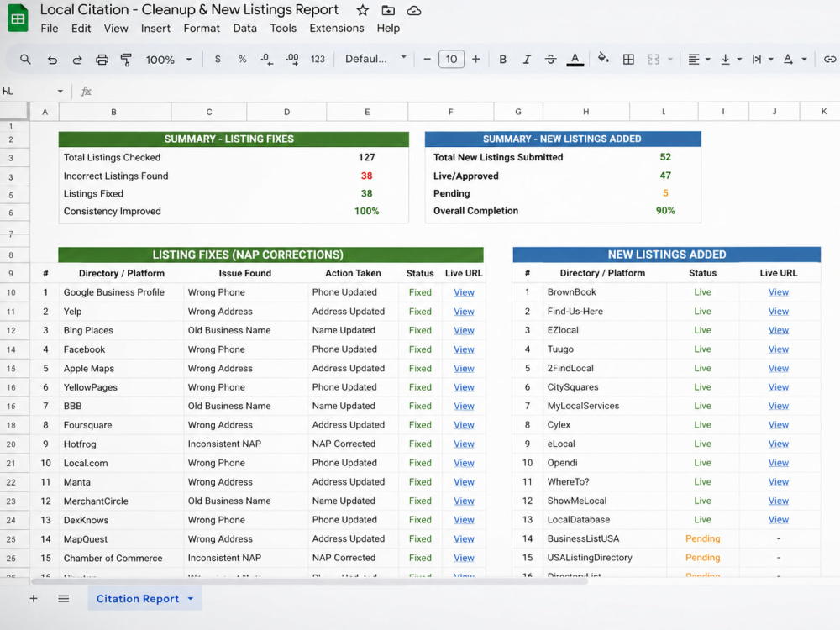
Task: Expand the name box dropdown arrow
Action: [60, 92]
